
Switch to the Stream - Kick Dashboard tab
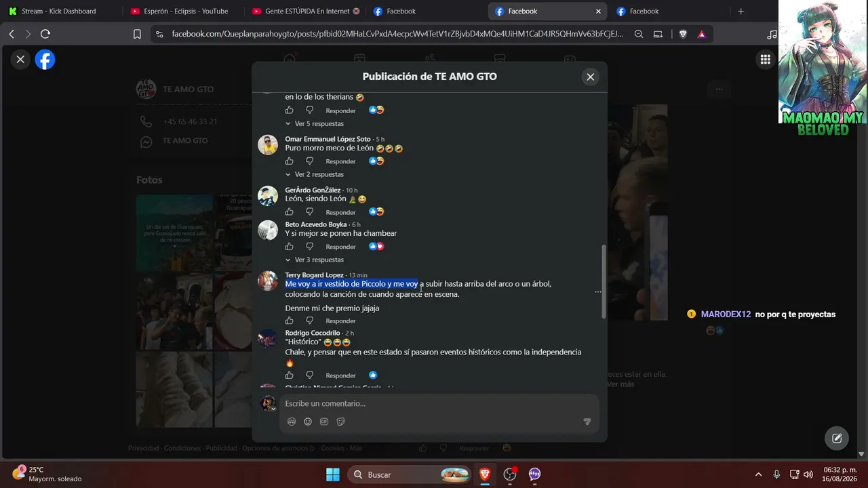point(58,11)
